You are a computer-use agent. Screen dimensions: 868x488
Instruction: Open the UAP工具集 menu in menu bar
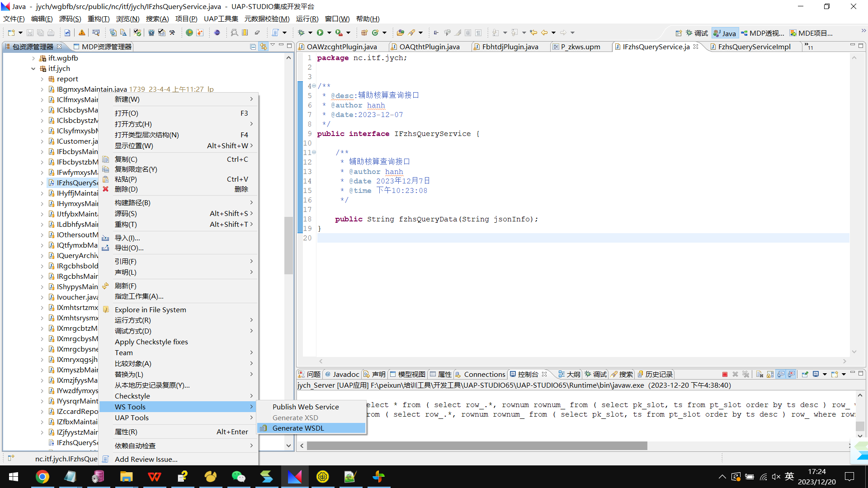coord(221,19)
